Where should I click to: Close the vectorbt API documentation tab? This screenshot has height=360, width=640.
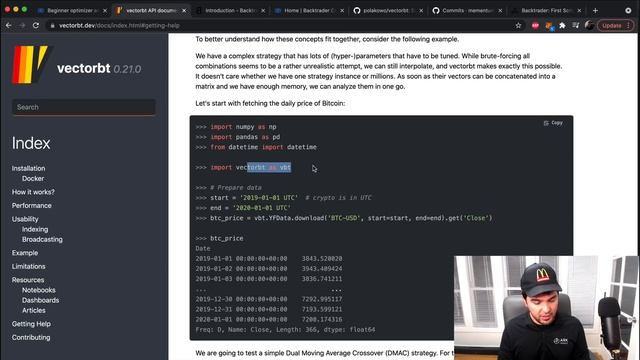[184, 11]
